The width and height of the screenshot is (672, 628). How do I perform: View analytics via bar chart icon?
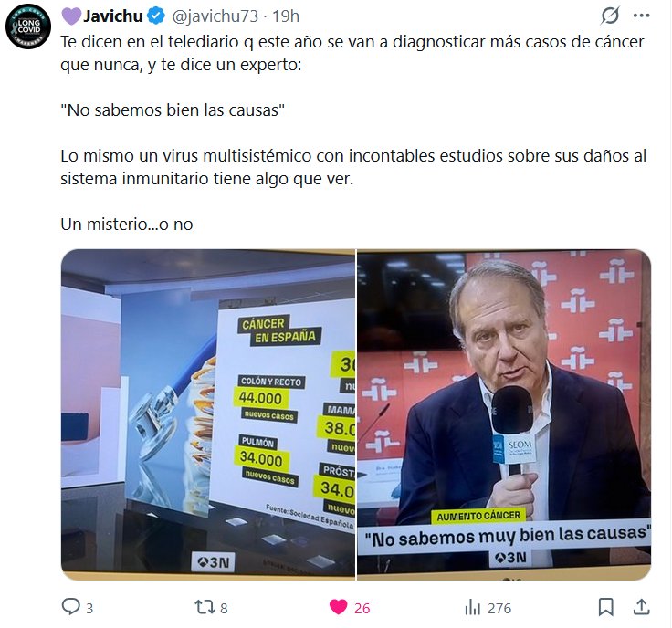pyautogui.click(x=473, y=607)
